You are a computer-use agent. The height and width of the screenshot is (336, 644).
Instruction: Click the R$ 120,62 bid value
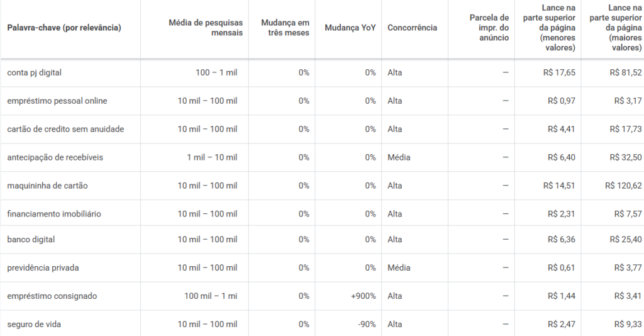623,186
